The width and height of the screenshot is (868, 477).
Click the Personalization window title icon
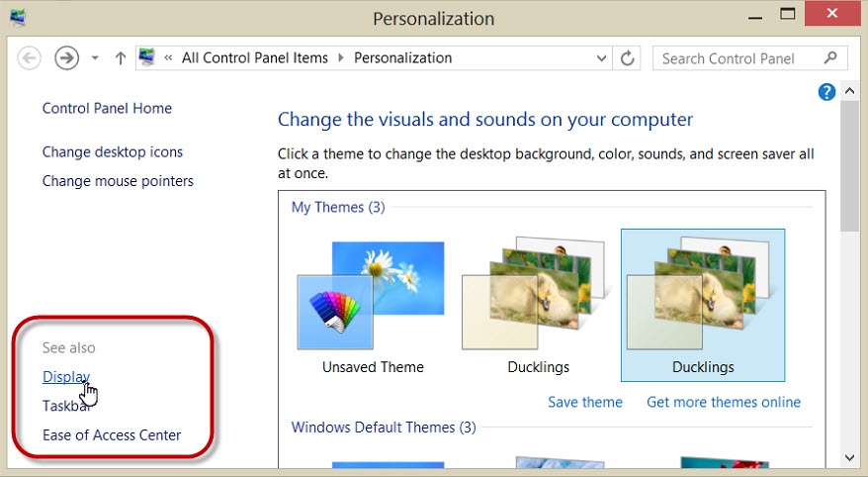[x=18, y=17]
